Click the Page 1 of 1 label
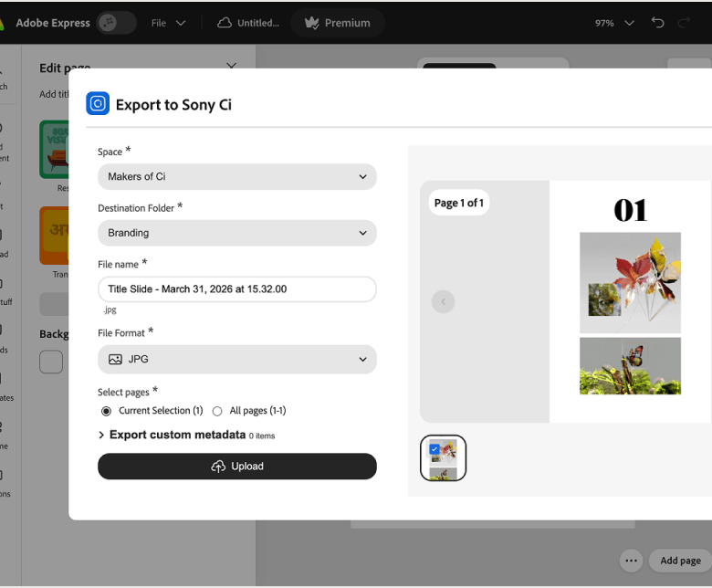Image resolution: width=712 pixels, height=588 pixels. click(x=458, y=203)
